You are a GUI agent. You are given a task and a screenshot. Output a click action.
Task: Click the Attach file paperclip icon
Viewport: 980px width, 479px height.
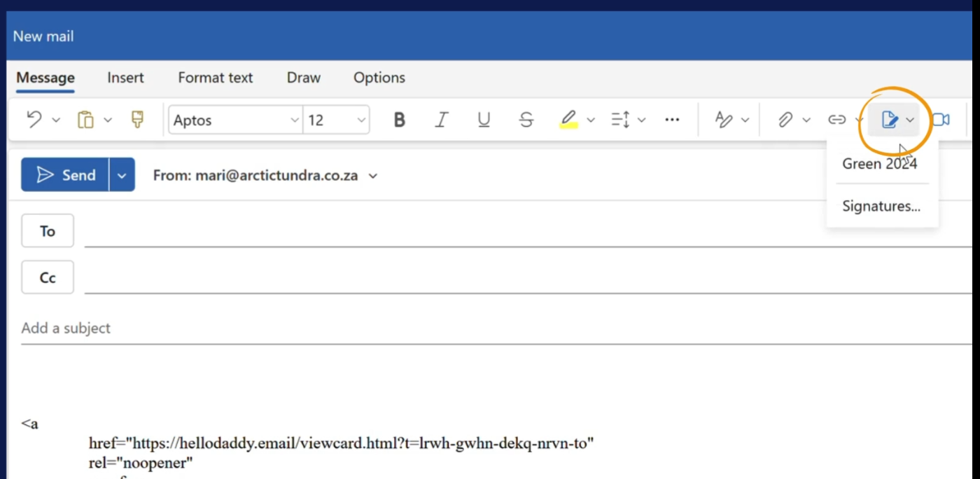[785, 120]
